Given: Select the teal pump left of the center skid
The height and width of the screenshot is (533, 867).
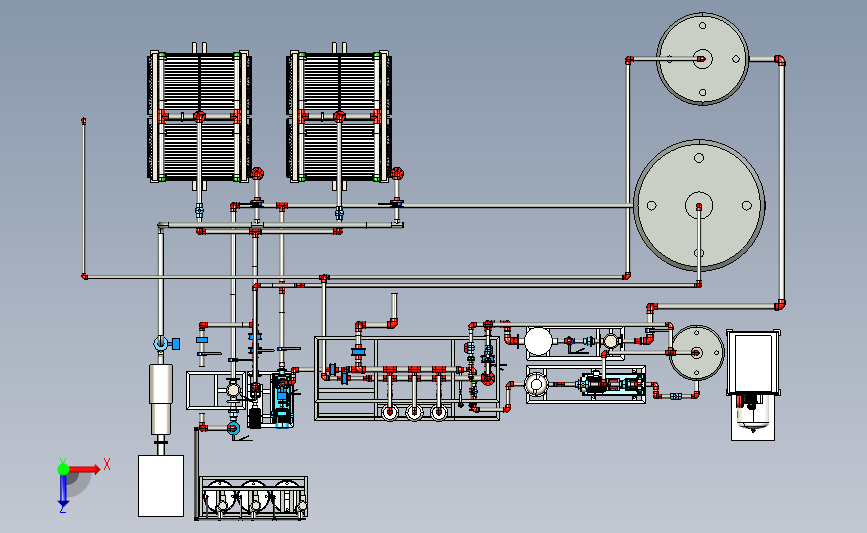Looking at the screenshot, I should (283, 399).
